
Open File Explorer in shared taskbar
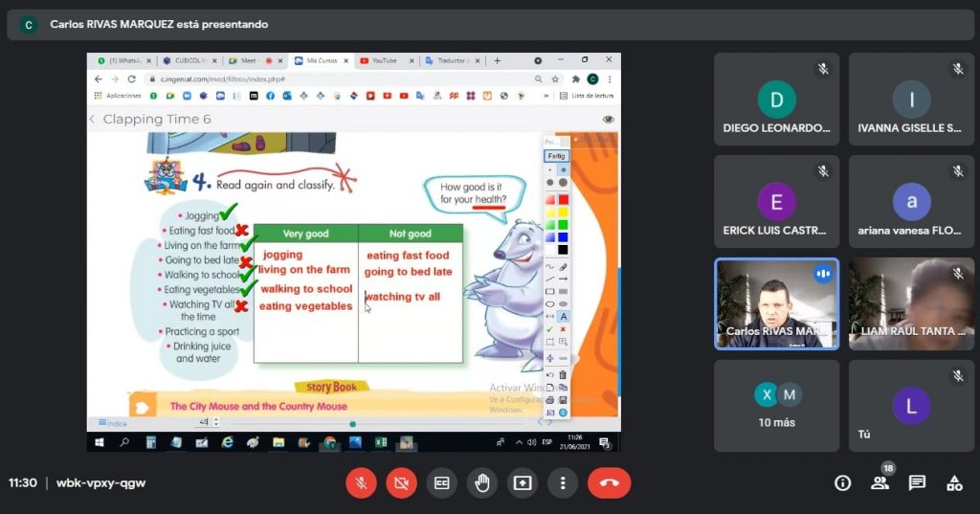pyautogui.click(x=278, y=442)
